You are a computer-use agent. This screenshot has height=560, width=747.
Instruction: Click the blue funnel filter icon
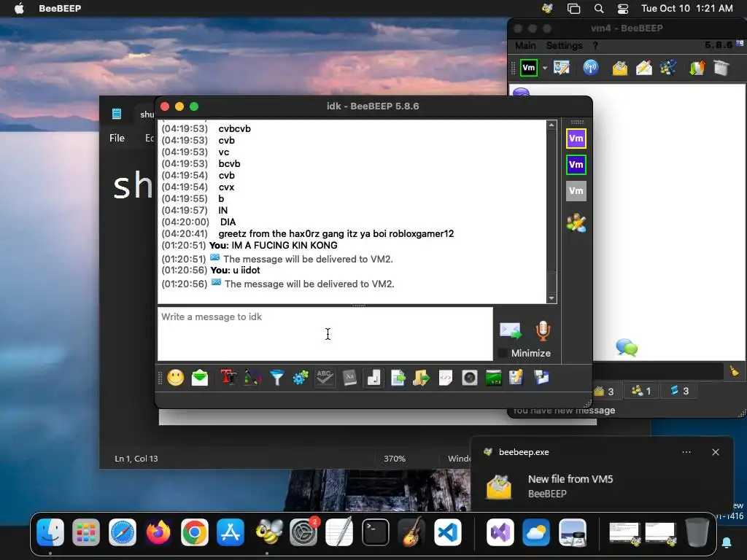(x=276, y=378)
